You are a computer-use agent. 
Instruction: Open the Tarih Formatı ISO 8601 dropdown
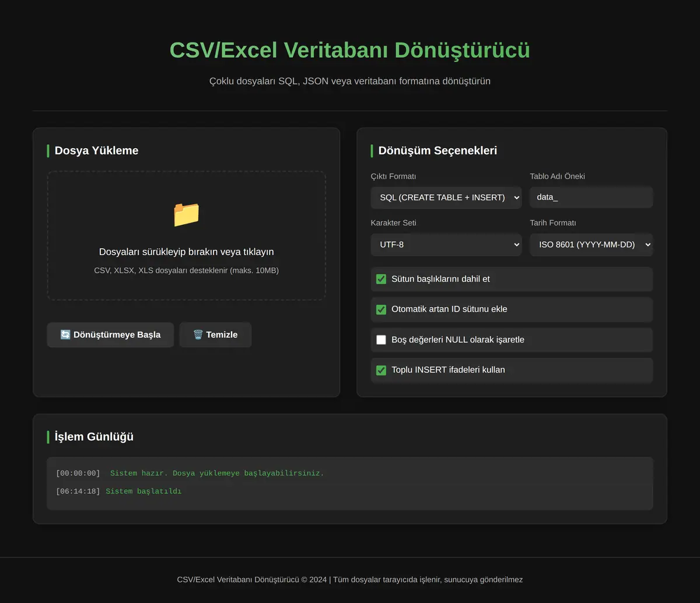coord(591,245)
